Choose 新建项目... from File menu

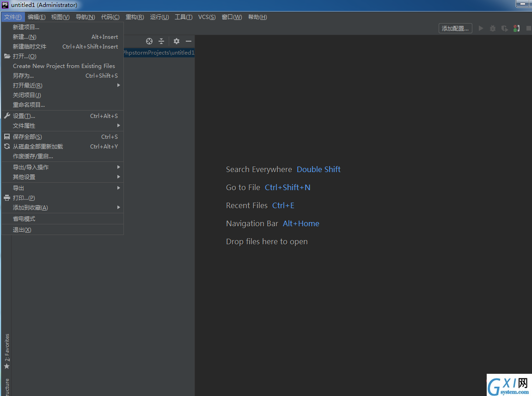(62, 27)
